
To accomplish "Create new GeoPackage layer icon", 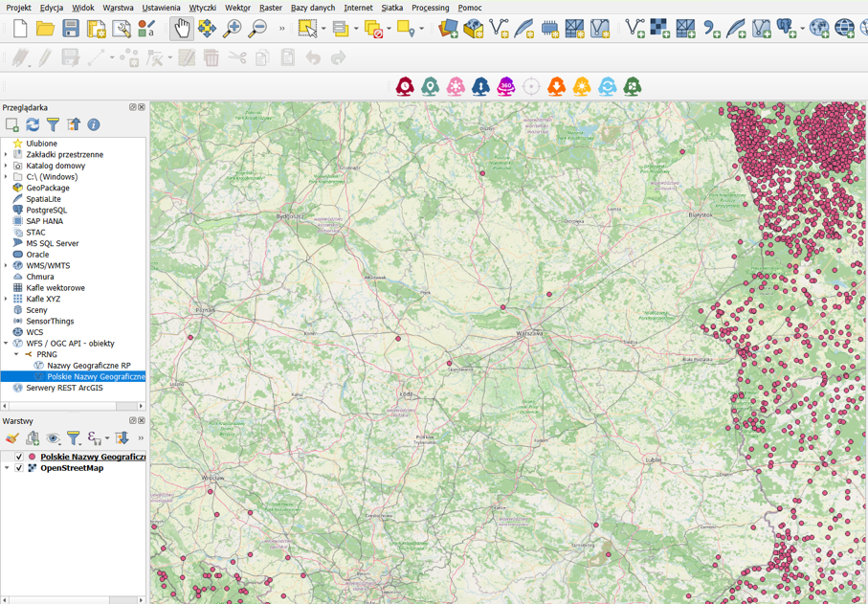I will point(474,28).
